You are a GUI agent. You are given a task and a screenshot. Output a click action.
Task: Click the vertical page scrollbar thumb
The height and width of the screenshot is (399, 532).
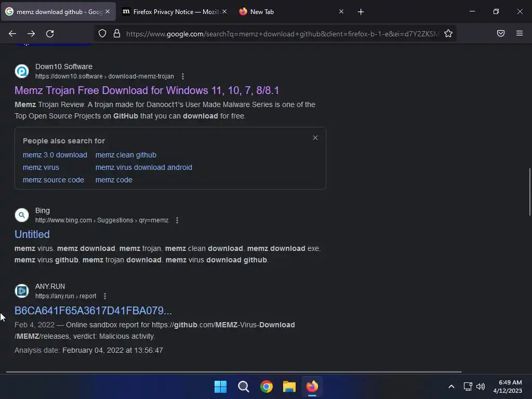[x=529, y=192]
